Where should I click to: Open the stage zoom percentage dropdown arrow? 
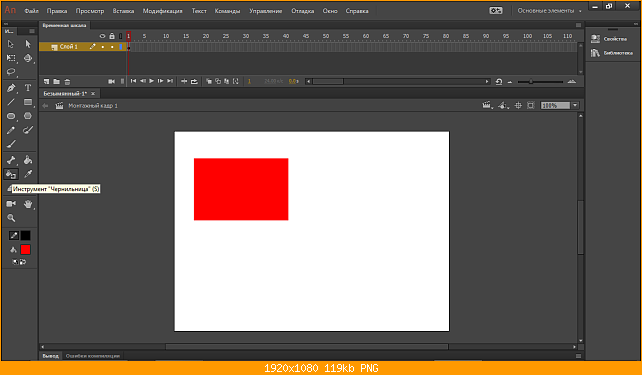point(575,106)
